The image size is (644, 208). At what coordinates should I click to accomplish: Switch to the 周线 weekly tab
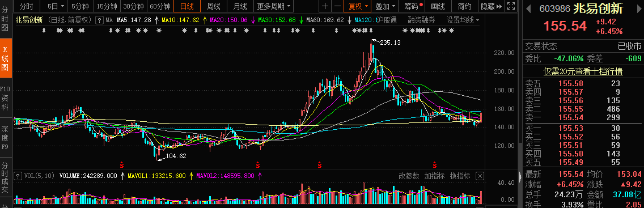pos(214,6)
